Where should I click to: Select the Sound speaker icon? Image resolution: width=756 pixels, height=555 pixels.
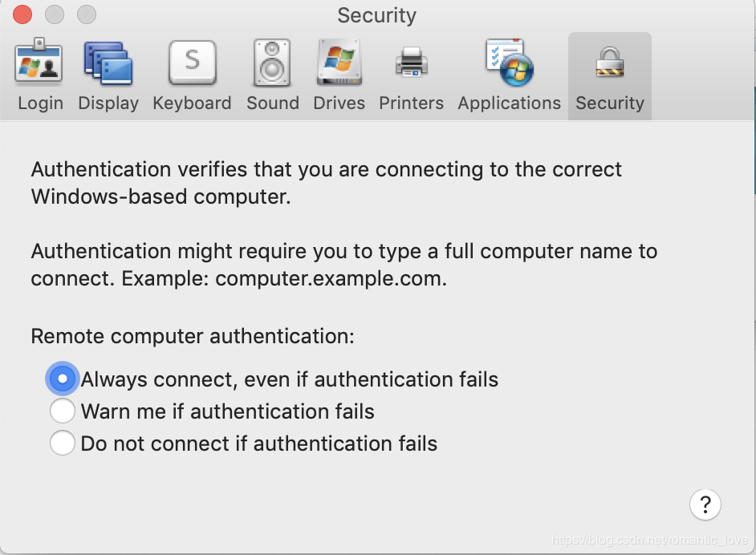(x=272, y=63)
